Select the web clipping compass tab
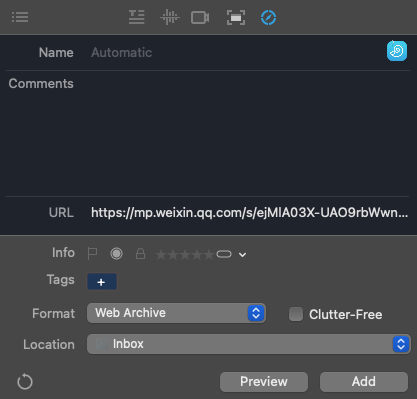This screenshot has width=417, height=399. point(268,18)
